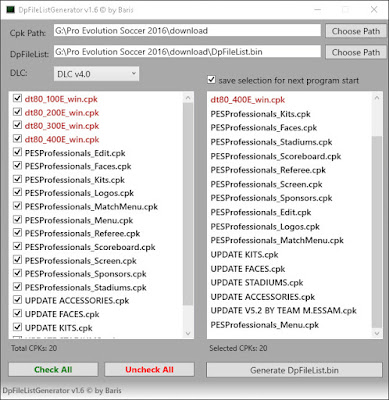Screen dimensions: 389x400
Task: Click the Total CPKs: 20 label
Action: (x=34, y=348)
